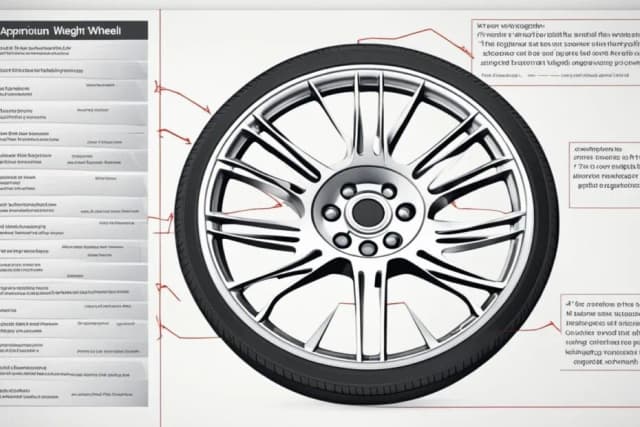This screenshot has width=640, height=427.
Task: Click the left edge of the tire sidewall
Action: pos(187,215)
